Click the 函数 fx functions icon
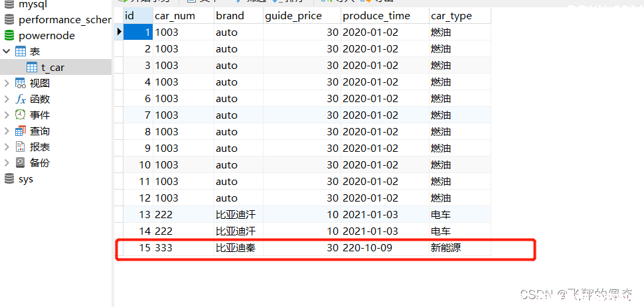Viewport: 644px width, 307px height. (x=20, y=99)
